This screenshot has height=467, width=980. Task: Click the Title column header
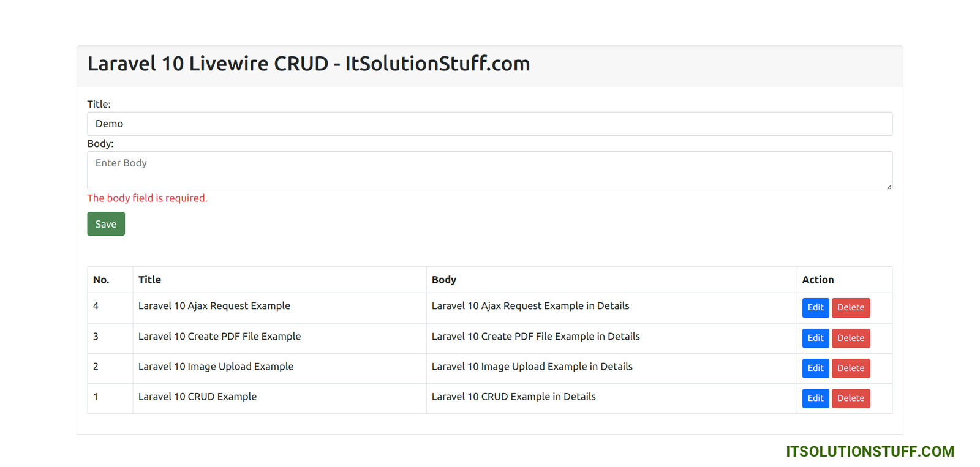149,280
